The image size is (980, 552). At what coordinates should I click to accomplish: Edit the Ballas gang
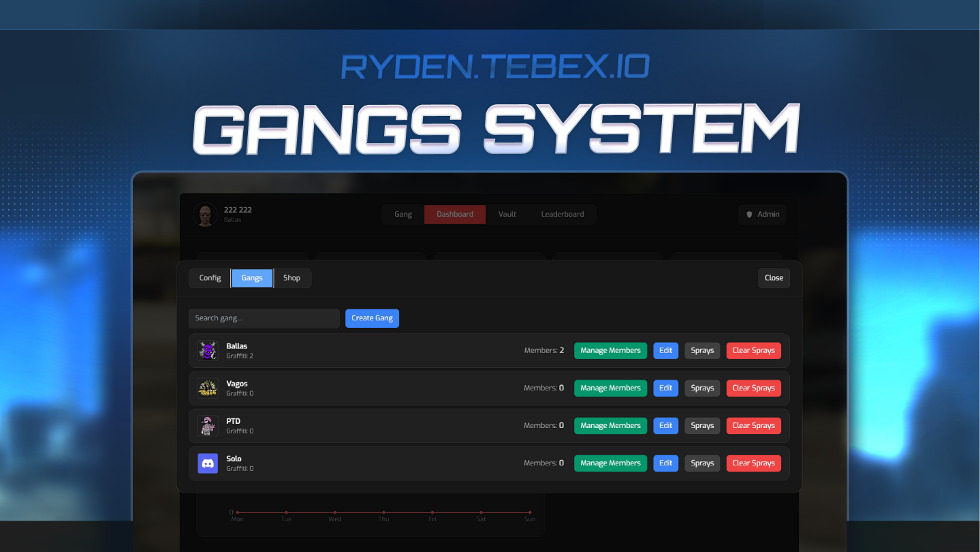click(666, 351)
